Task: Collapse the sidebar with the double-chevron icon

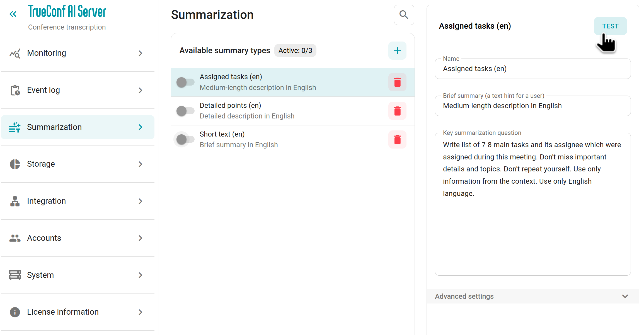Action: tap(13, 14)
